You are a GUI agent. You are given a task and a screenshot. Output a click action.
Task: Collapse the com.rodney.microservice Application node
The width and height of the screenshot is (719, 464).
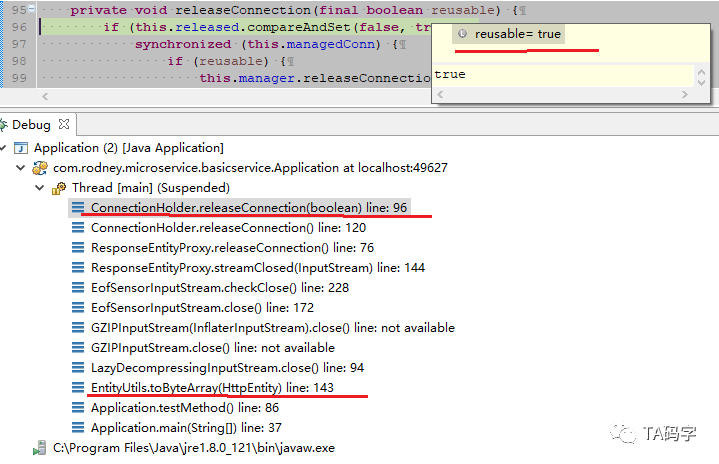[21, 168]
